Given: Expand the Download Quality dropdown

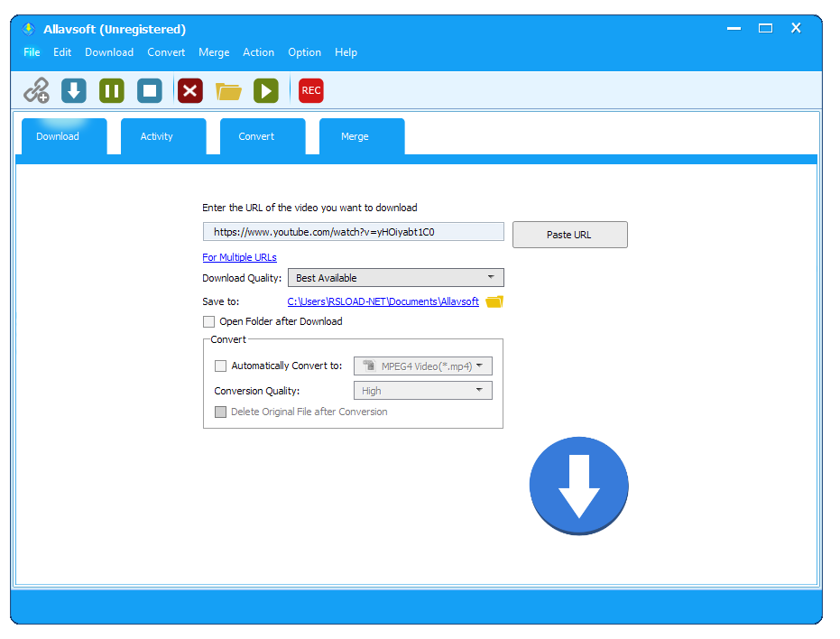Looking at the screenshot, I should [396, 278].
